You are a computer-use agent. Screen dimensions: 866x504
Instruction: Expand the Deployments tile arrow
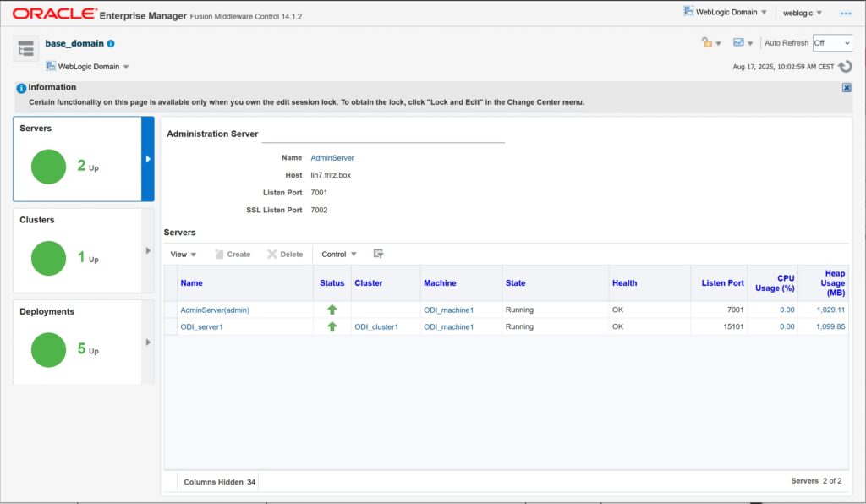[148, 342]
